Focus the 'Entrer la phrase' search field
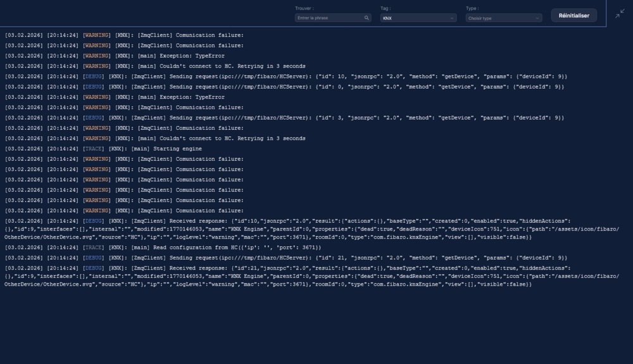The image size is (633, 364). [329, 18]
